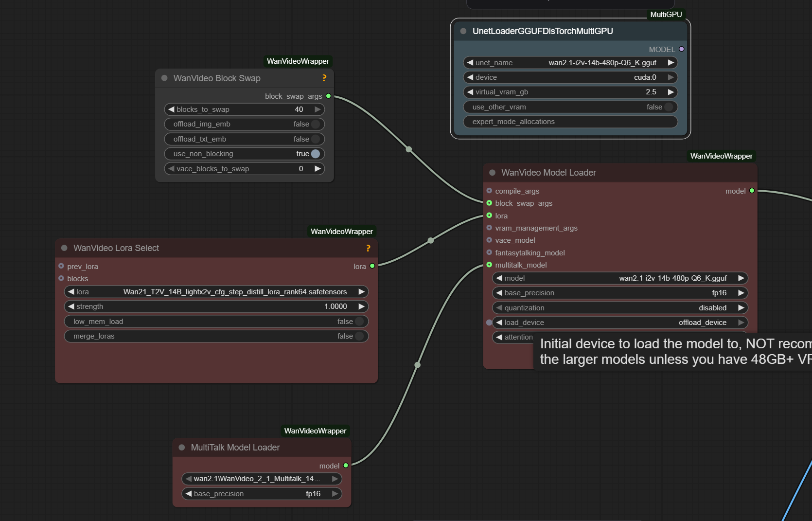Open the unet_name model dropdown

pyautogui.click(x=570, y=63)
